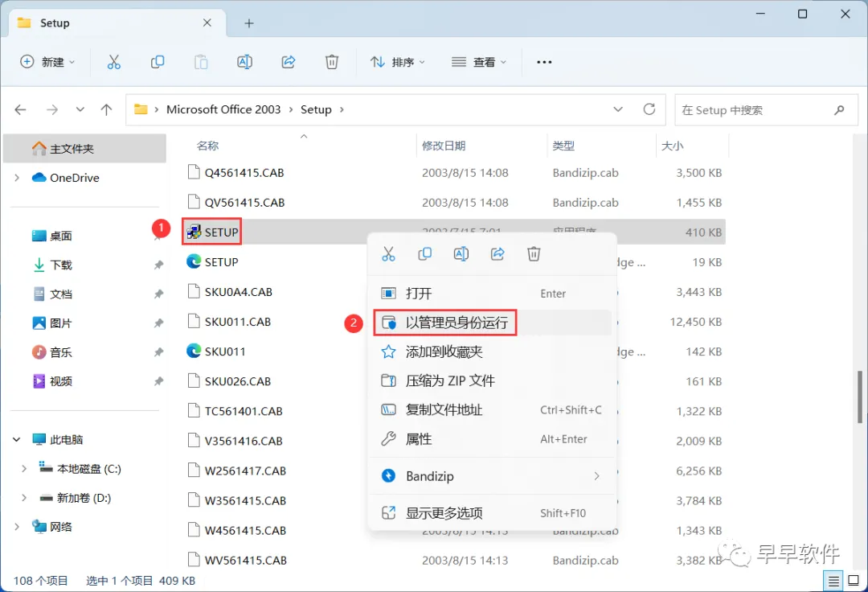Unpin the Downloads (下载) pin icon
Viewport: 868px width, 592px height.
[159, 265]
